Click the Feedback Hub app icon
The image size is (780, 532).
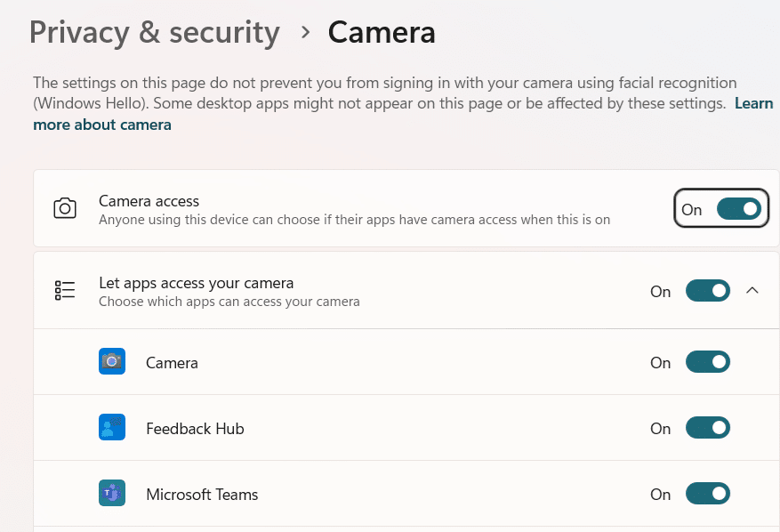[x=112, y=428]
